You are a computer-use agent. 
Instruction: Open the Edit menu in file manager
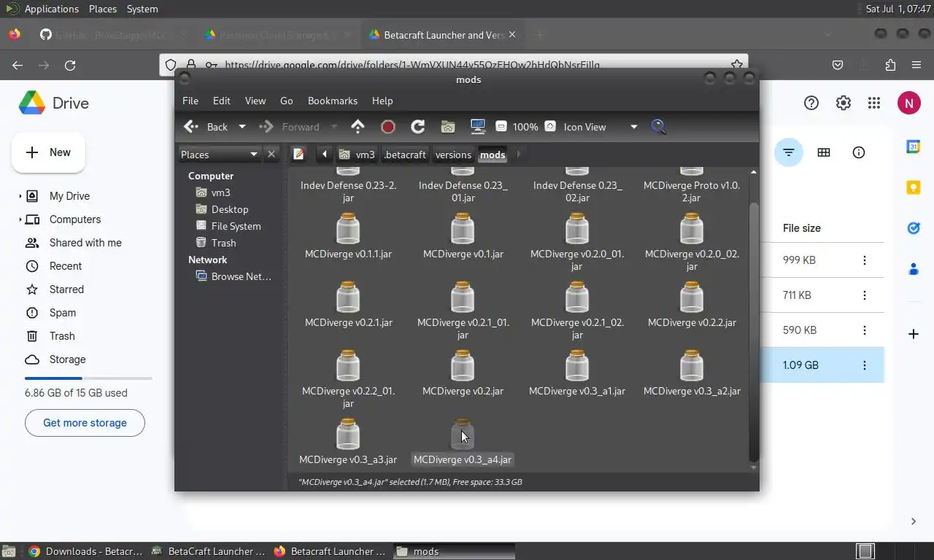tap(221, 101)
